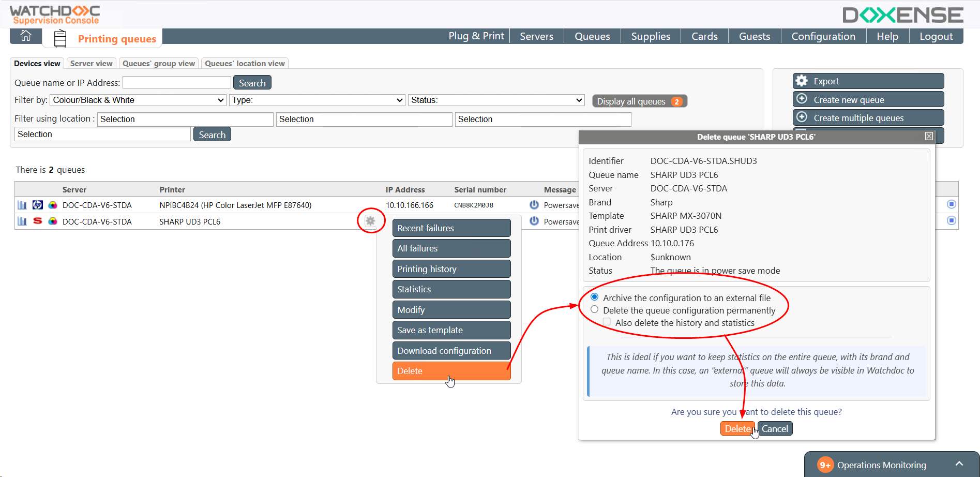
Task: Click the Create multiple queues button
Action: pyautogui.click(x=868, y=117)
